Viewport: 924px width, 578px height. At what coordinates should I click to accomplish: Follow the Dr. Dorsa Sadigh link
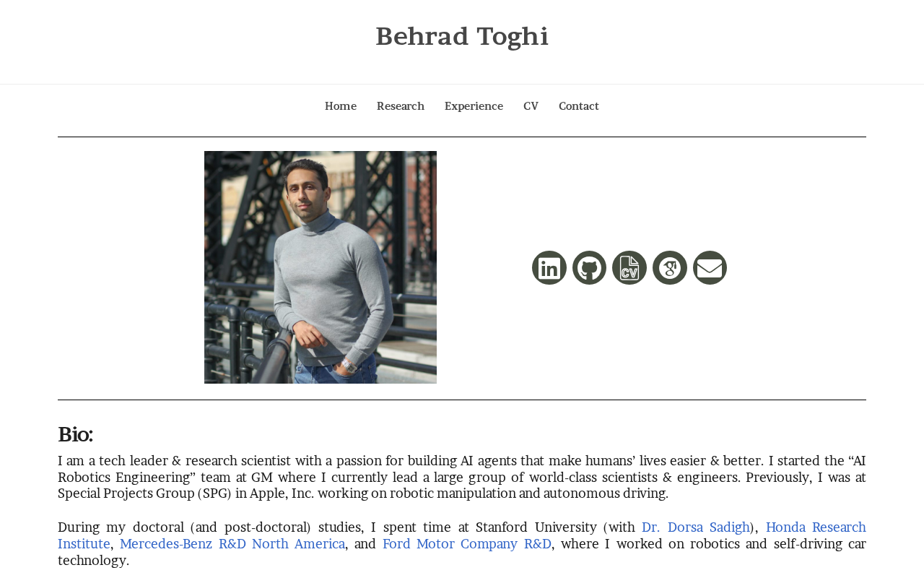[696, 527]
